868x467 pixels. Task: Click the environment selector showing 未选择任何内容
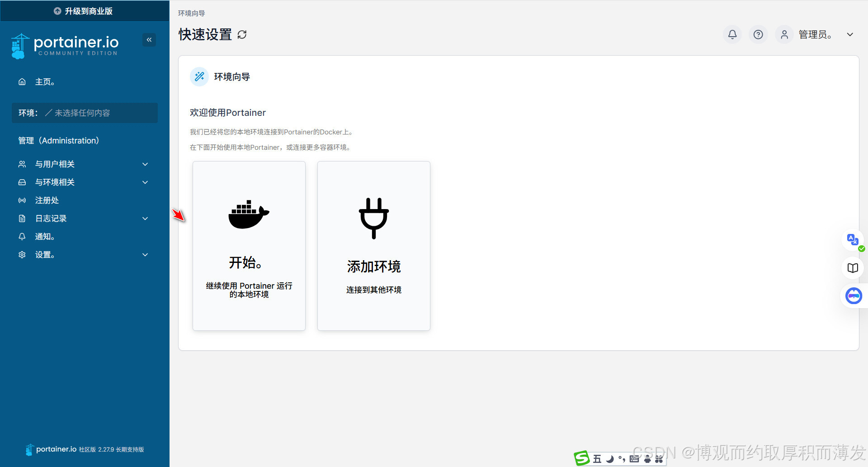click(84, 113)
